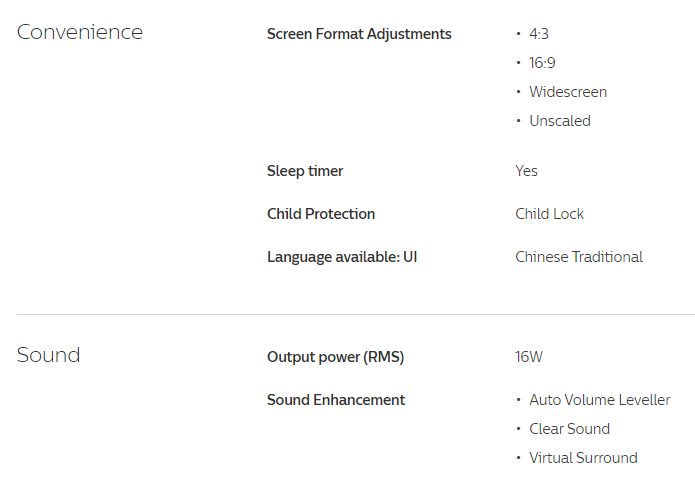Select the 16W output power value
This screenshot has width=695, height=493.
click(529, 357)
